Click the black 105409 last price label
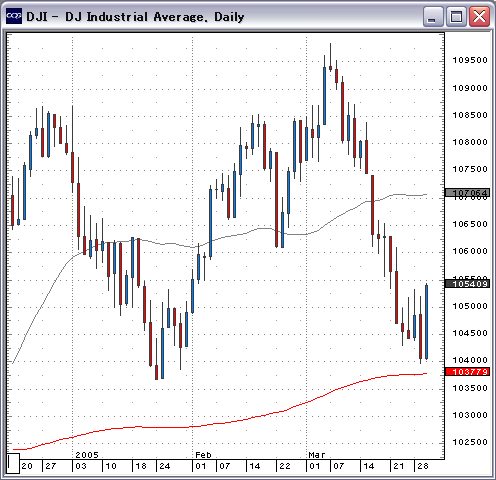 pyautogui.click(x=467, y=284)
